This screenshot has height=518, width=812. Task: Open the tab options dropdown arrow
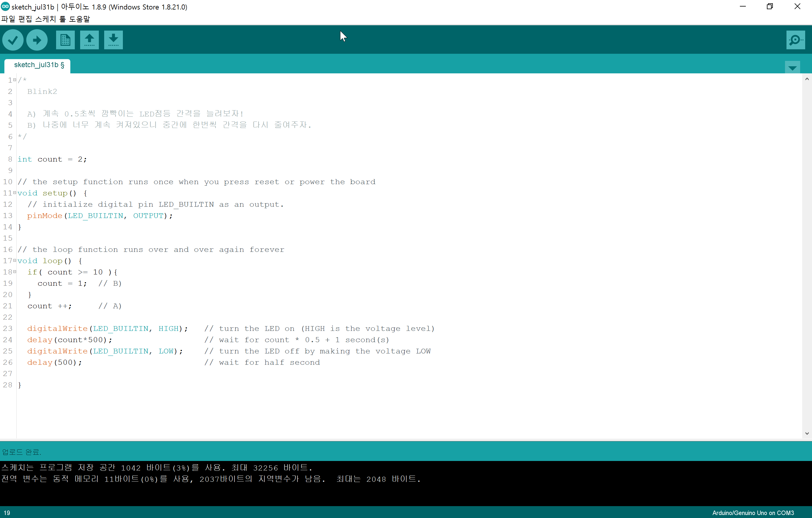(x=792, y=67)
